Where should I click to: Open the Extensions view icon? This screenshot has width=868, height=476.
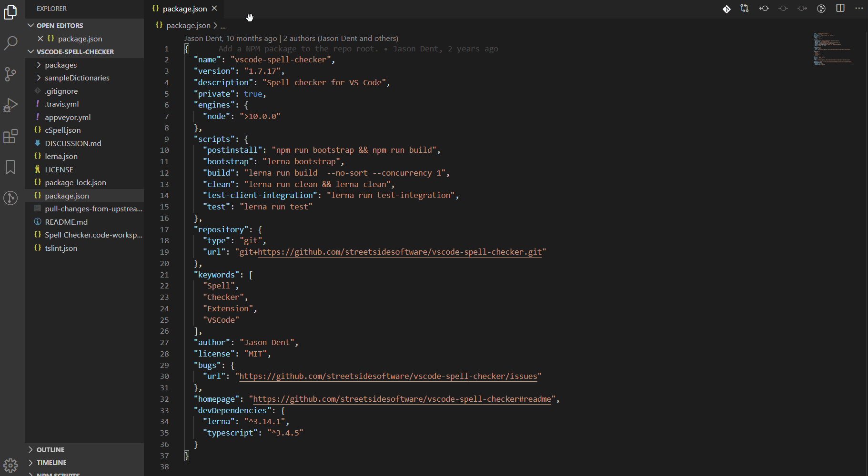point(10,137)
